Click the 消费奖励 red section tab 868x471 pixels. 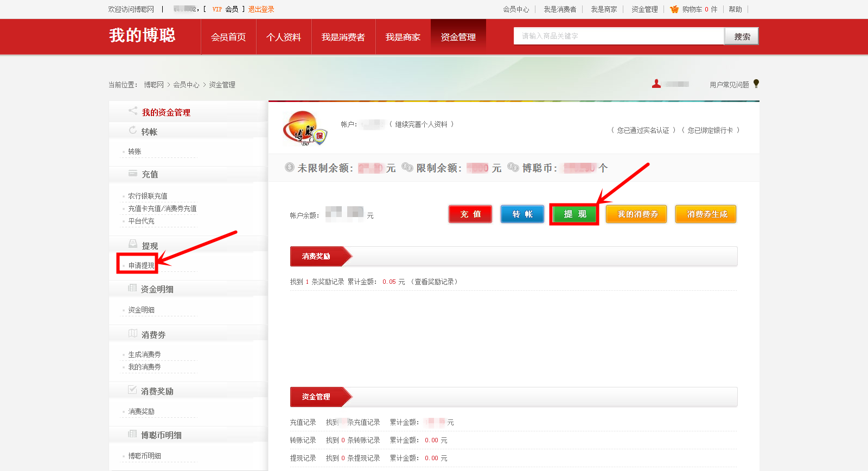coord(320,256)
